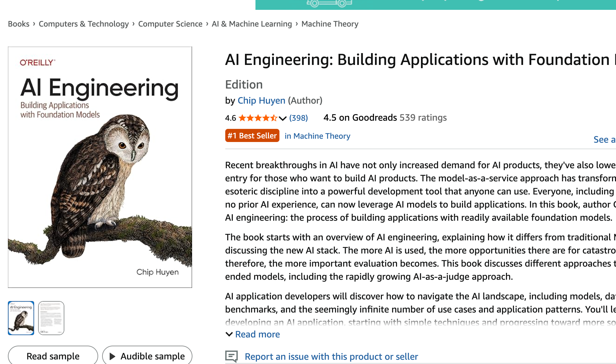Screen dimensions: 616x364
Task: Expand description with Read more
Action: (257, 334)
